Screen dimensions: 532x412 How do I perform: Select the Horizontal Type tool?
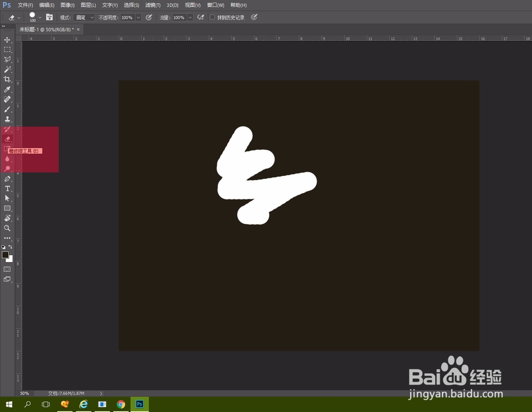pyautogui.click(x=7, y=189)
